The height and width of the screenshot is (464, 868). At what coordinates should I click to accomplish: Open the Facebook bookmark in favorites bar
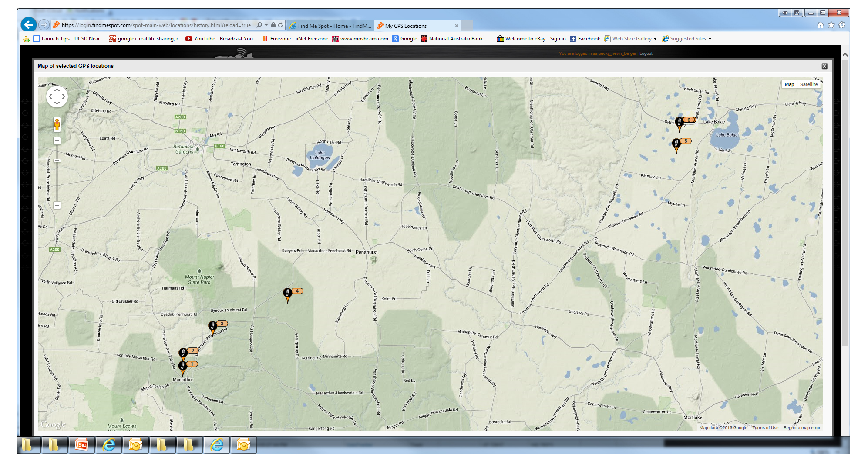click(x=585, y=39)
